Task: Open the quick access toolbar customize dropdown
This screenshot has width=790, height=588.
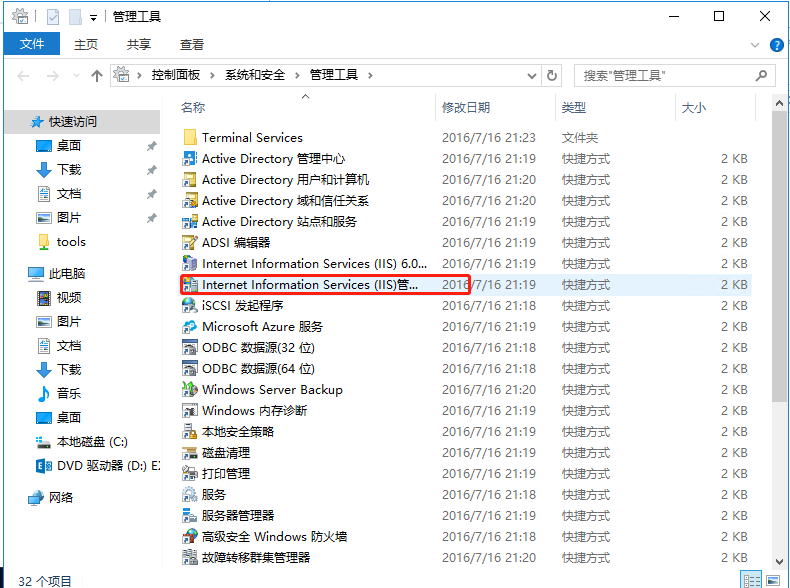Action: [x=93, y=18]
